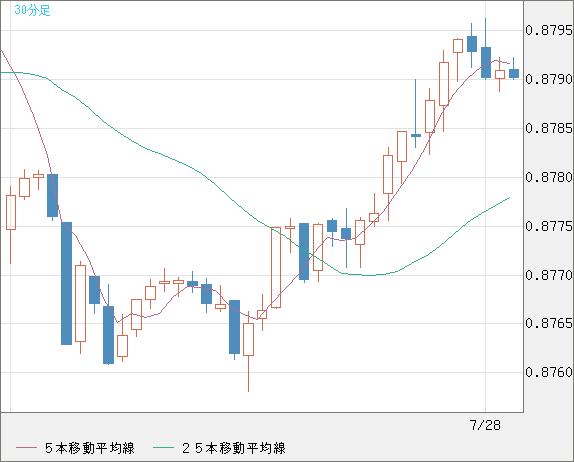Click the 30分足 timeframe label

pyautogui.click(x=32, y=10)
